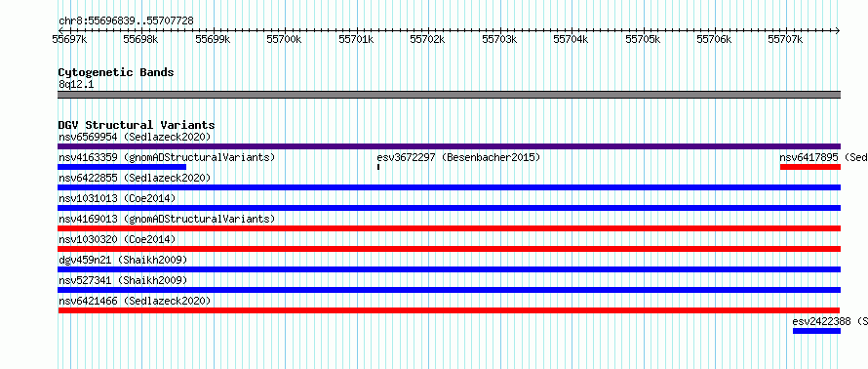Click the short blue esv2422388 variant bar

(x=816, y=331)
